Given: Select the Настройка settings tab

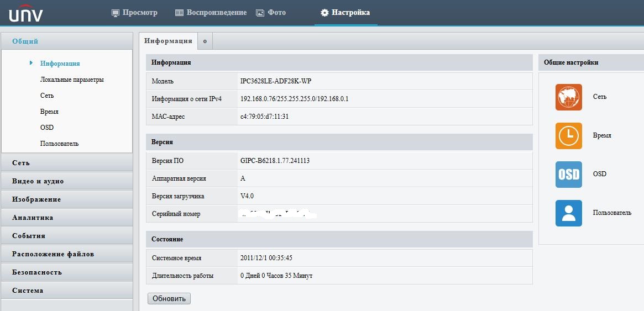Looking at the screenshot, I should pyautogui.click(x=345, y=13).
